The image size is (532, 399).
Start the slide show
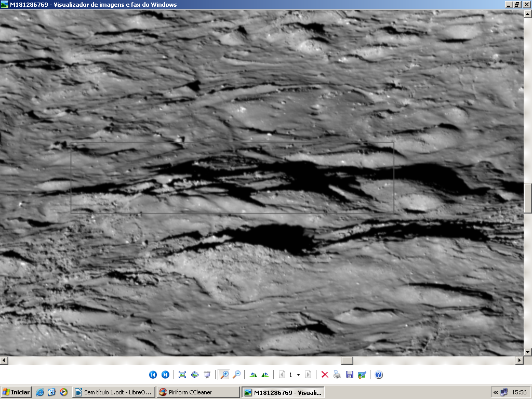click(x=207, y=375)
